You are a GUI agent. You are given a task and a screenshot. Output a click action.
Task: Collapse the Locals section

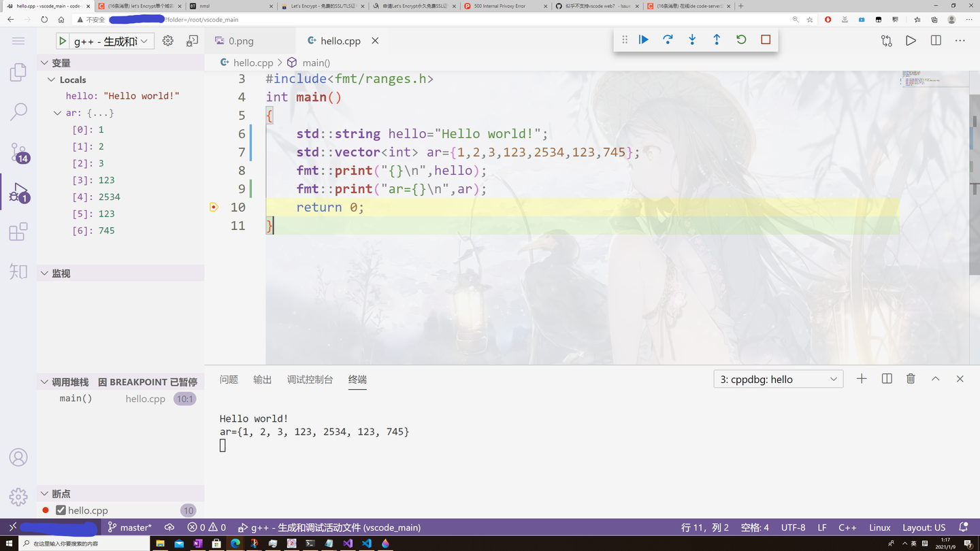point(51,80)
